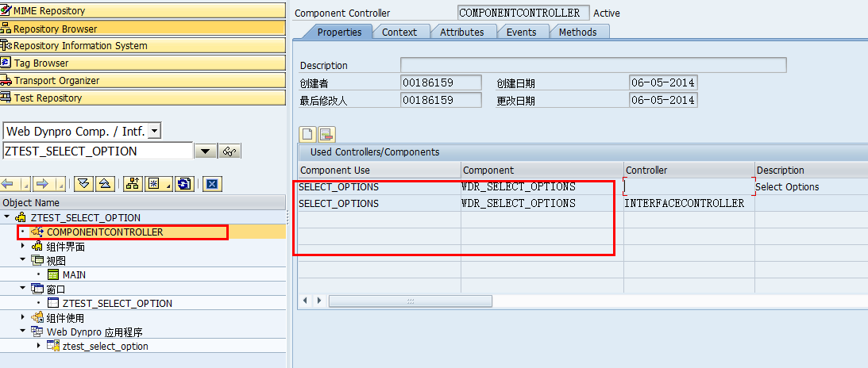Image resolution: width=868 pixels, height=368 pixels.
Task: Expand the 组件界面 tree node
Action: click(23, 246)
